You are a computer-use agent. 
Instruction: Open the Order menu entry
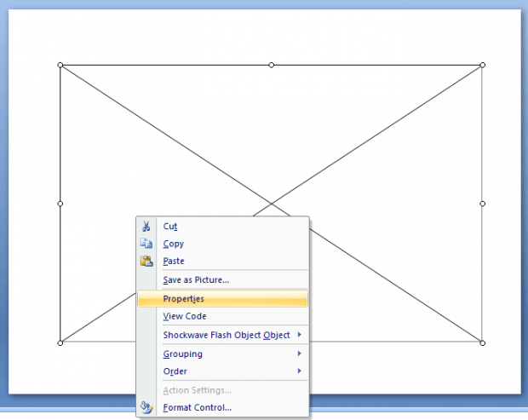click(222, 371)
